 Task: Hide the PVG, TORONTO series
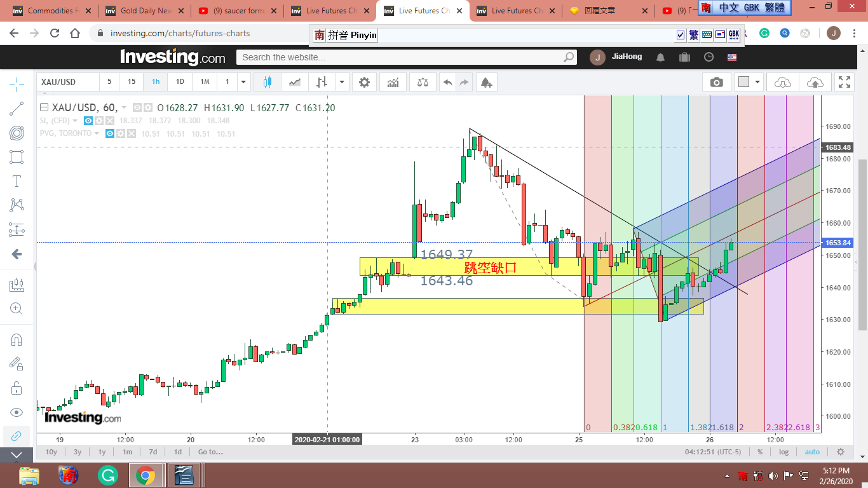110,134
